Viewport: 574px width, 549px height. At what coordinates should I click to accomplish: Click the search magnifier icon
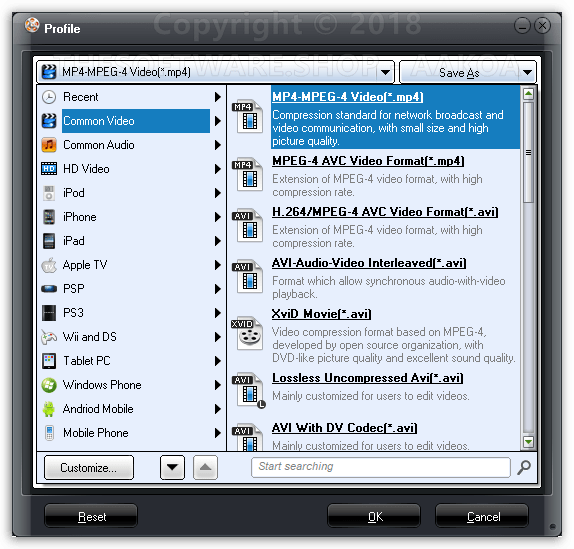[x=524, y=467]
